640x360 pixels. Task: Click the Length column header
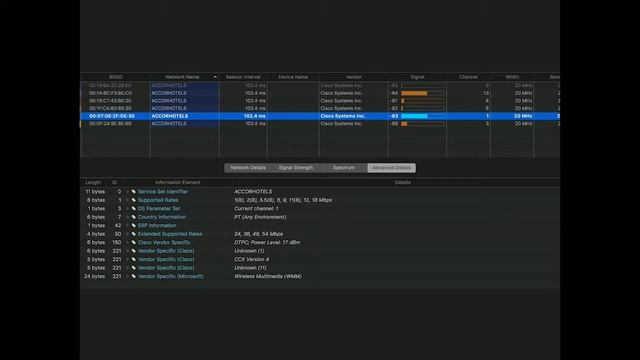[x=93, y=182]
